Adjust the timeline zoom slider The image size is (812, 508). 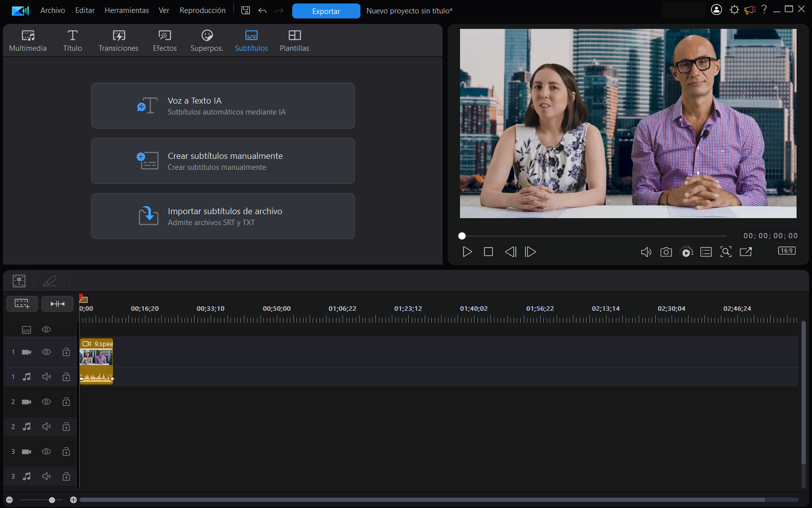point(52,499)
